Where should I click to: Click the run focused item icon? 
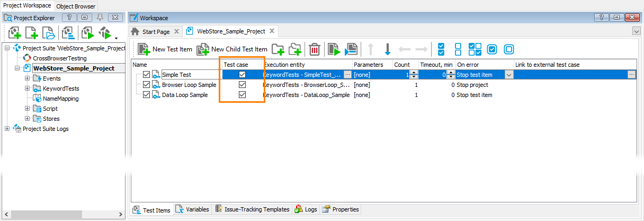pyautogui.click(x=334, y=49)
